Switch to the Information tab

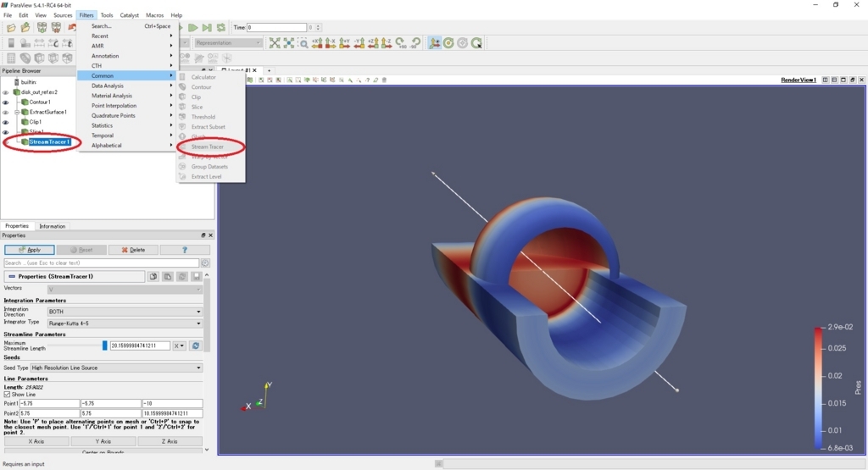(52, 226)
